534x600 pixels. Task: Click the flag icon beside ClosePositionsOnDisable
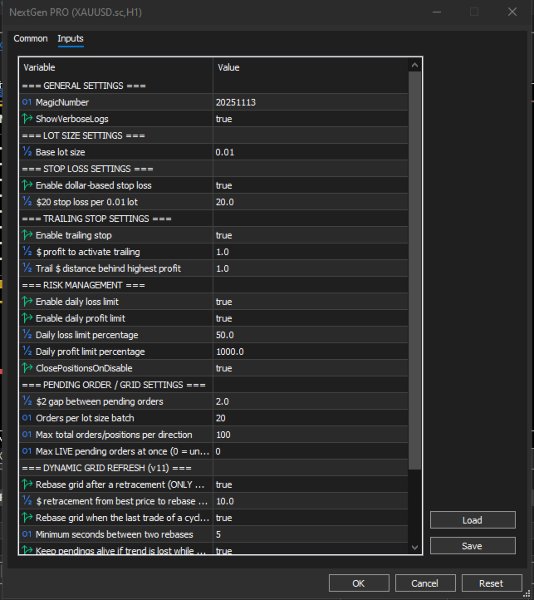click(27, 368)
